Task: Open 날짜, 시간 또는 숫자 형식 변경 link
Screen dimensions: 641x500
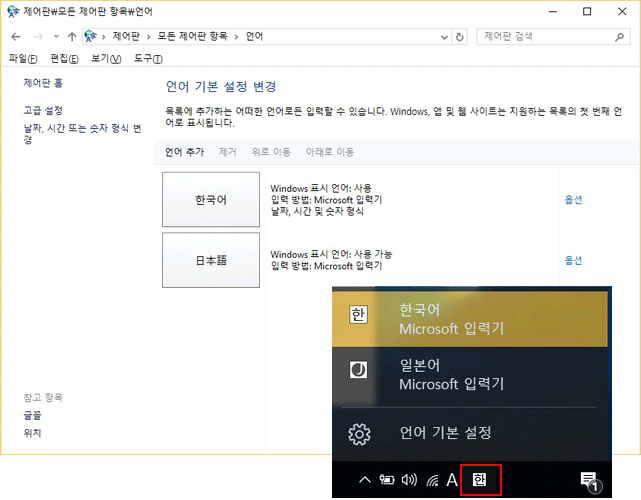Action: click(x=82, y=134)
